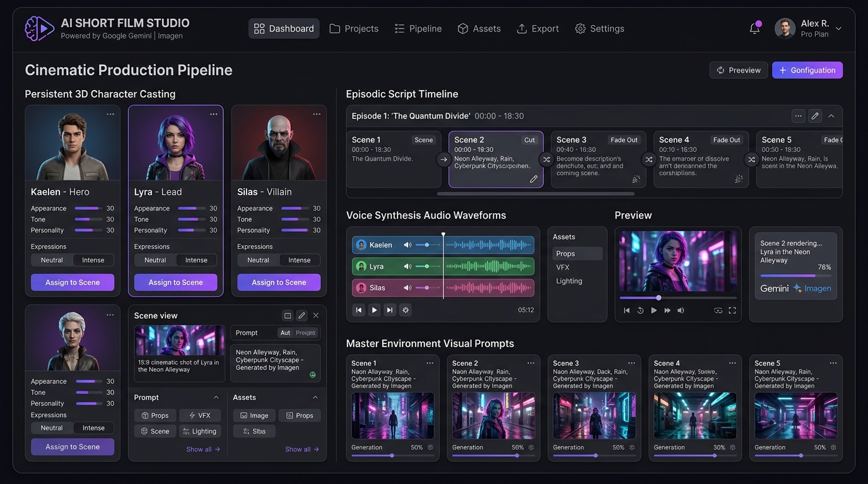Set Kaelen's expression to Intense
The image size is (868, 484).
coord(93,260)
